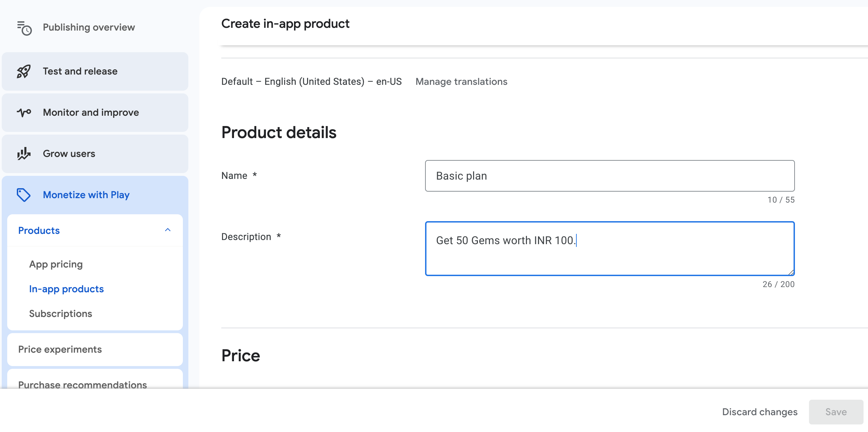Click the Discard changes button

[760, 412]
